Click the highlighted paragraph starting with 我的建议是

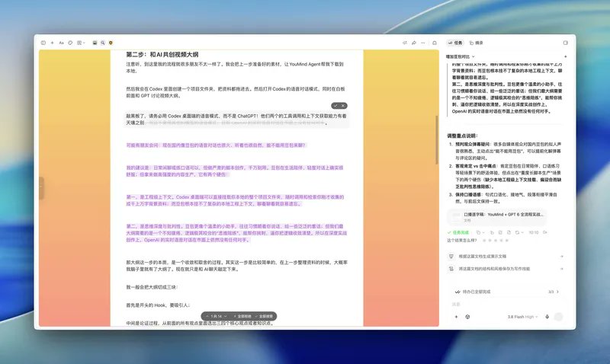click(235, 171)
